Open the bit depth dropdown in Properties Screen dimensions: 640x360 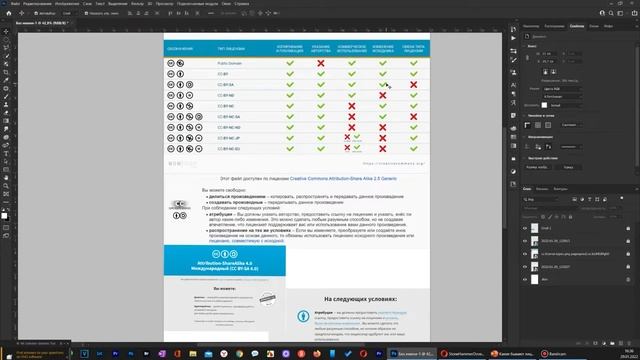click(562, 96)
